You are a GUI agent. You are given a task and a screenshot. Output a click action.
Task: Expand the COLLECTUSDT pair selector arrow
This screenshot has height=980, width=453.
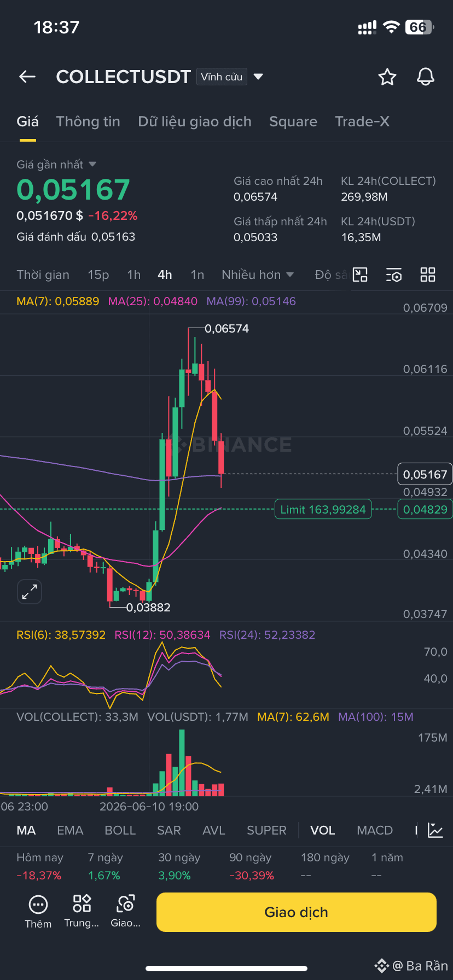point(258,77)
